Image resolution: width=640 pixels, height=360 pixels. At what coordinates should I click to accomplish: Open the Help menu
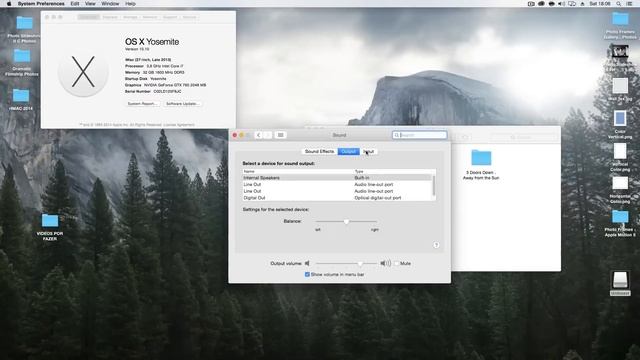(x=130, y=4)
